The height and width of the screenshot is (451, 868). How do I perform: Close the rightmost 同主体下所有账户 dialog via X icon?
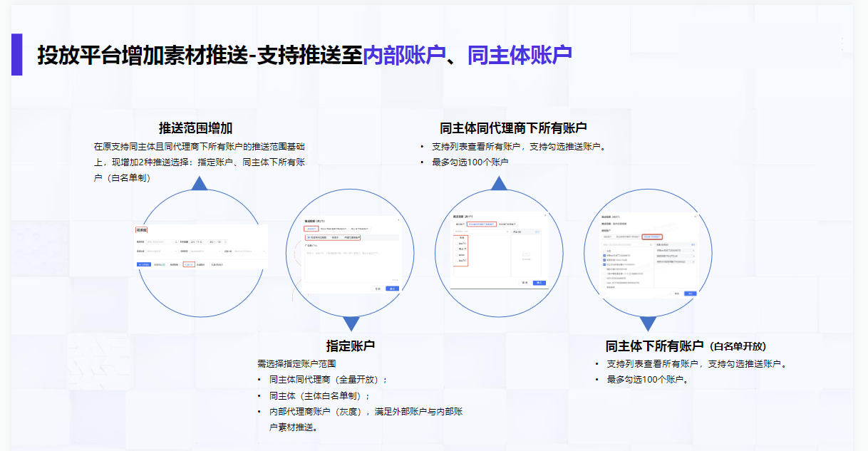[696, 217]
